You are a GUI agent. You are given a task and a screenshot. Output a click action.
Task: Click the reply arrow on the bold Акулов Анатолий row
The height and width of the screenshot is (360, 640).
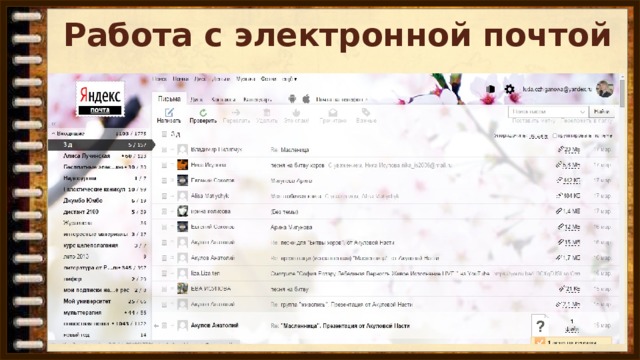pos(156,326)
